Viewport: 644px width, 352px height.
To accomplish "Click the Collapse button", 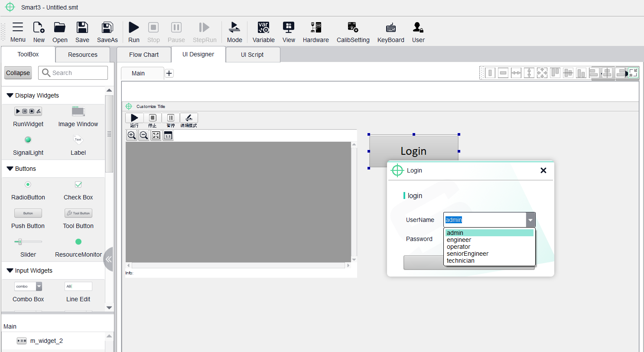I will (x=18, y=73).
